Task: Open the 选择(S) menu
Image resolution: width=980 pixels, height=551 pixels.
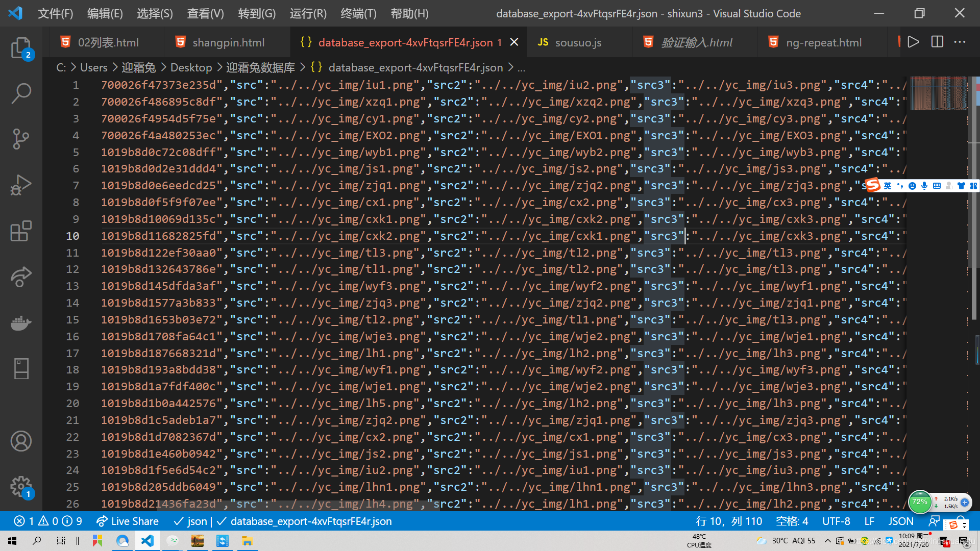Action: [x=155, y=14]
